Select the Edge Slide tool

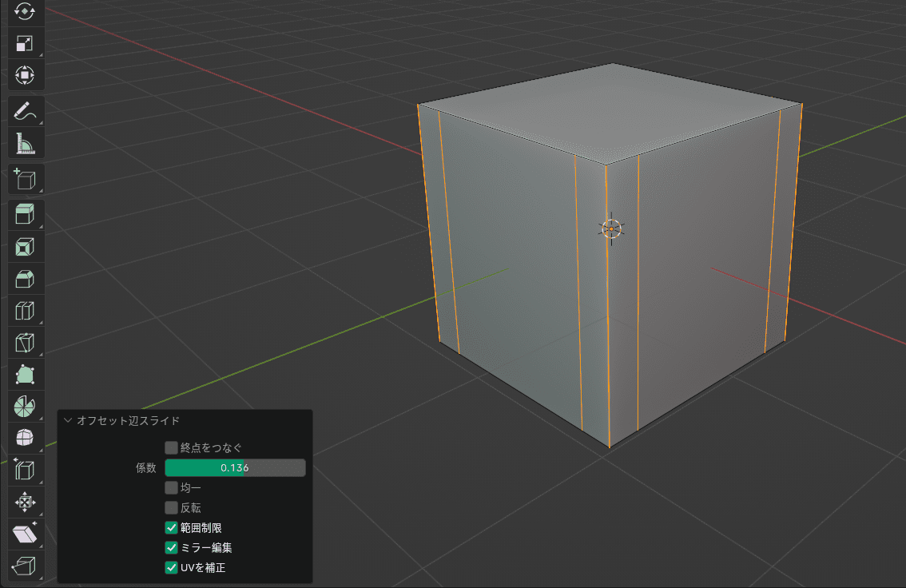(25, 471)
